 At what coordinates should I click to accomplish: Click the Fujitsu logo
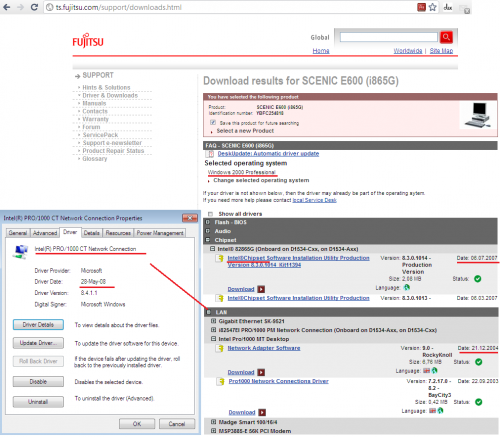pyautogui.click(x=88, y=41)
